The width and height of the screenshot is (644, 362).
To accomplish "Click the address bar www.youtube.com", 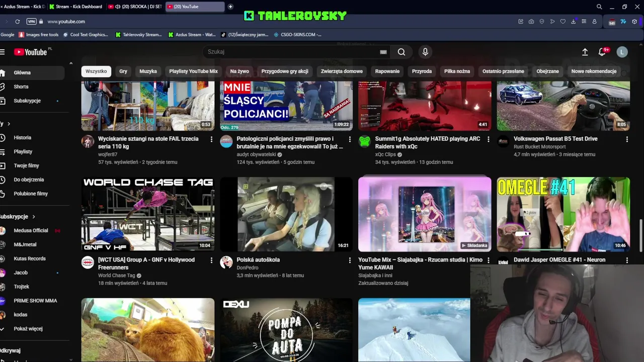I will click(66, 22).
